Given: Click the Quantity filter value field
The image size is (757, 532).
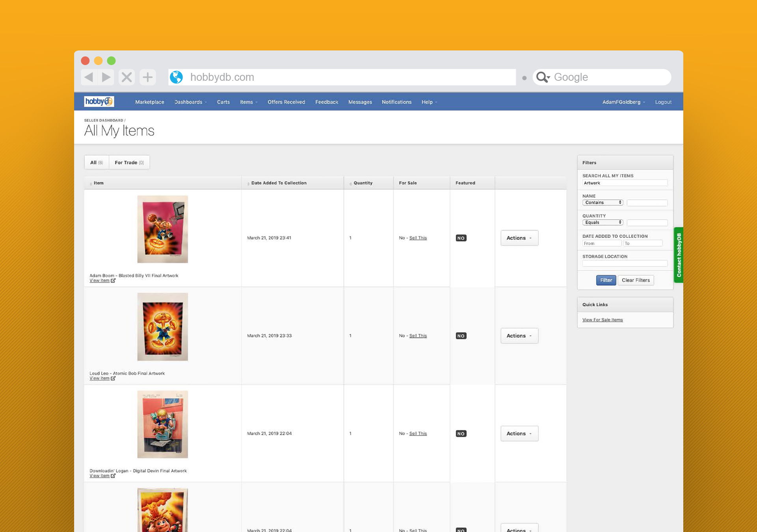Looking at the screenshot, I should click(647, 223).
